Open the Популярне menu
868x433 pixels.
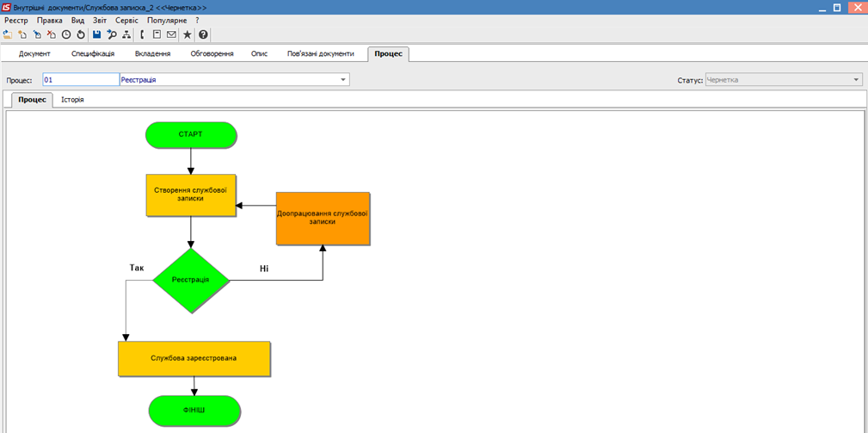[x=165, y=20]
